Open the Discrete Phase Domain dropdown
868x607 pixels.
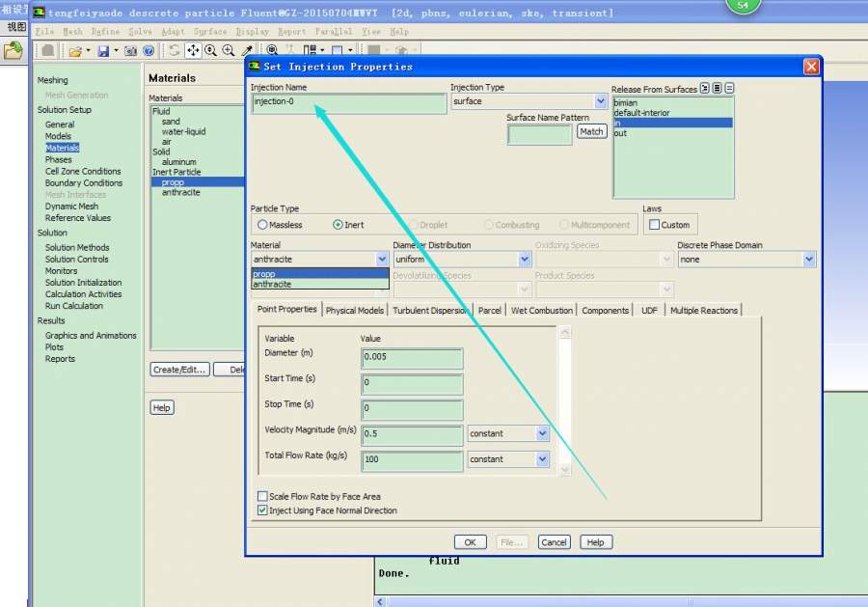809,260
